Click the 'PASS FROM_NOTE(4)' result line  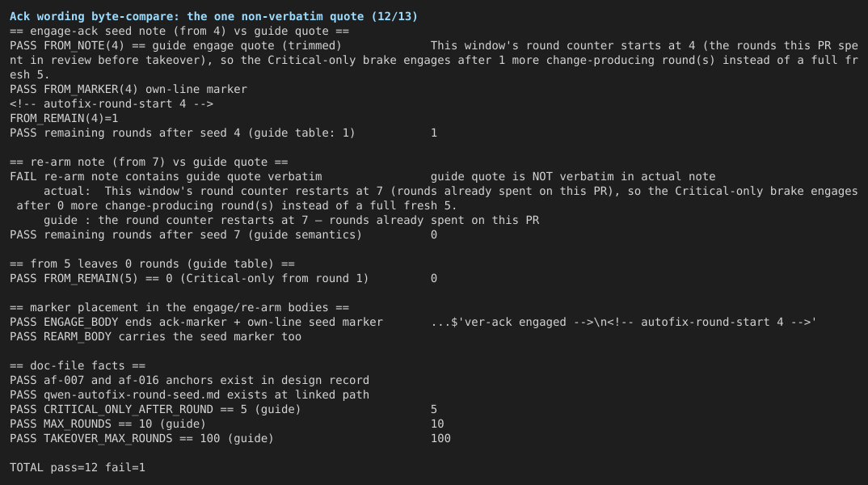(175, 46)
